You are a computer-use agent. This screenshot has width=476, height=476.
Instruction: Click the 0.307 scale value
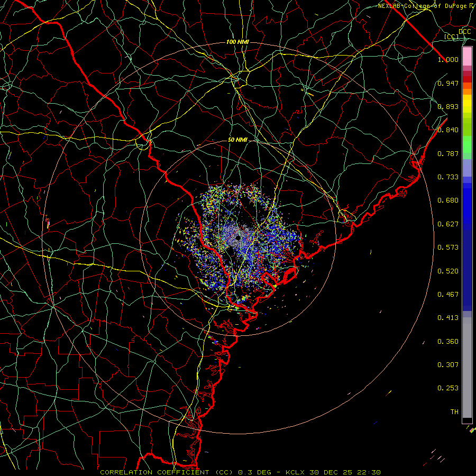[x=448, y=365]
